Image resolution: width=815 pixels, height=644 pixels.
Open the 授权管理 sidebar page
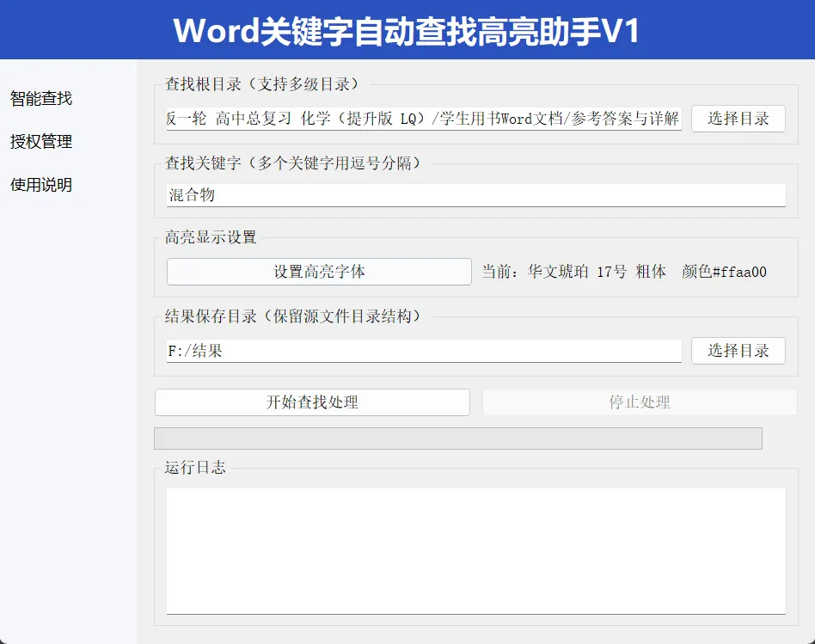[x=41, y=141]
